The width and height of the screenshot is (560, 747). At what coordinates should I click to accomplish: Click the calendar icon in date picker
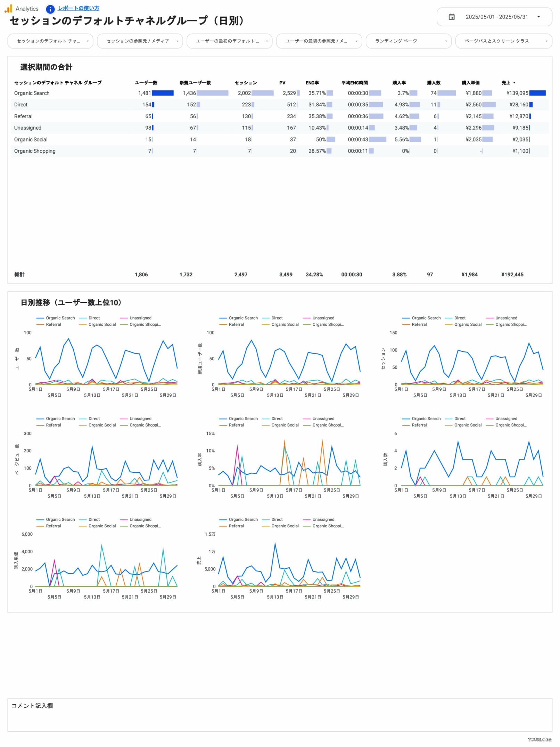click(x=452, y=17)
